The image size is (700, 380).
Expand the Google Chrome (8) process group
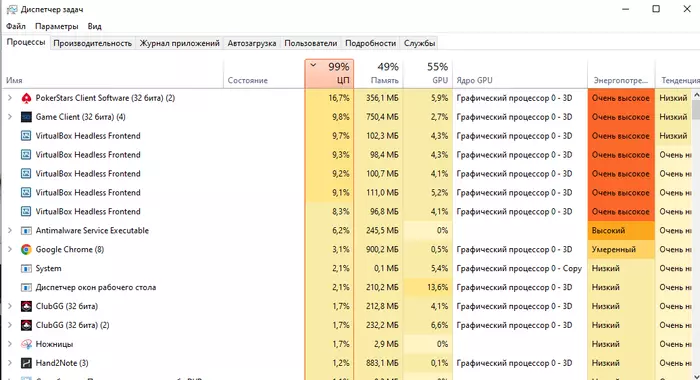click(x=10, y=249)
